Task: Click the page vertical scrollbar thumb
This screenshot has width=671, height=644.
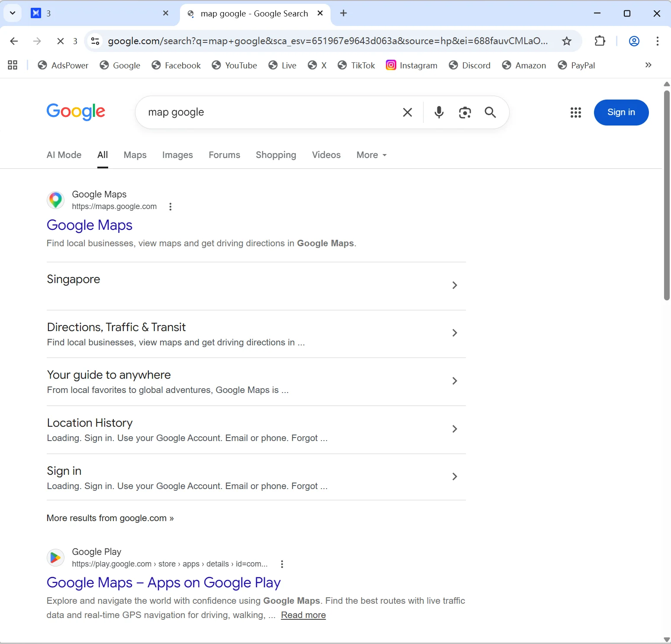Action: (667, 195)
